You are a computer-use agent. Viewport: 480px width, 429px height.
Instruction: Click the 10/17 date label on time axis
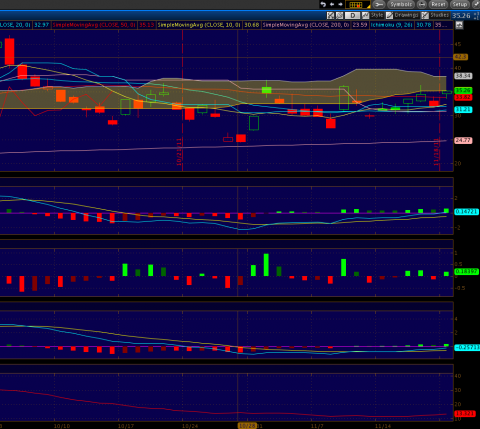(126, 426)
